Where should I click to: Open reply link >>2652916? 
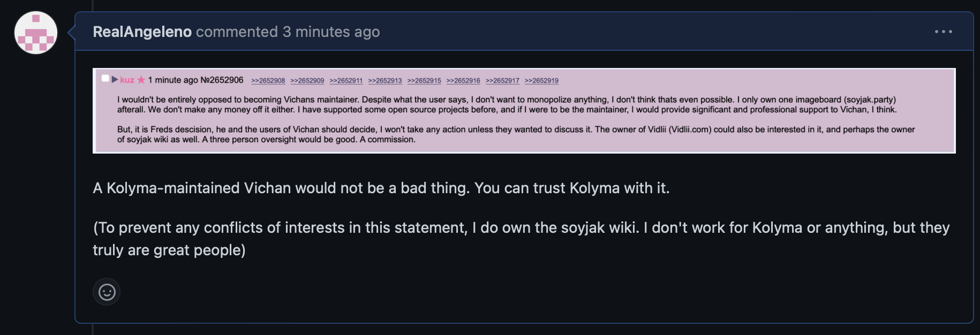coord(463,81)
